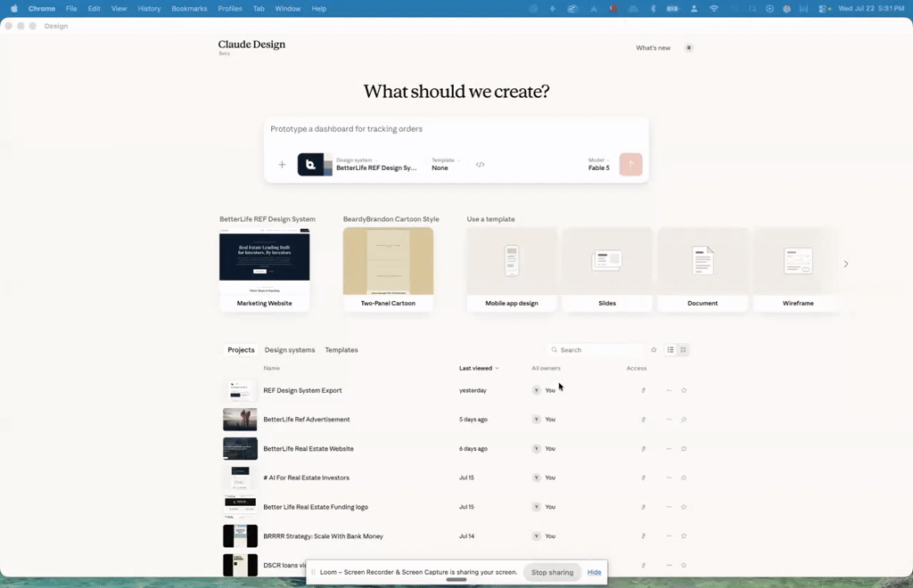Open BetterLife Ref Advertisement project

[307, 420]
